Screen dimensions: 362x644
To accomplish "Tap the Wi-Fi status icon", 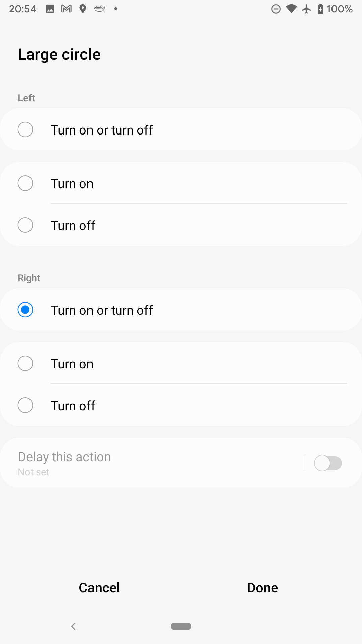I will 291,9.
